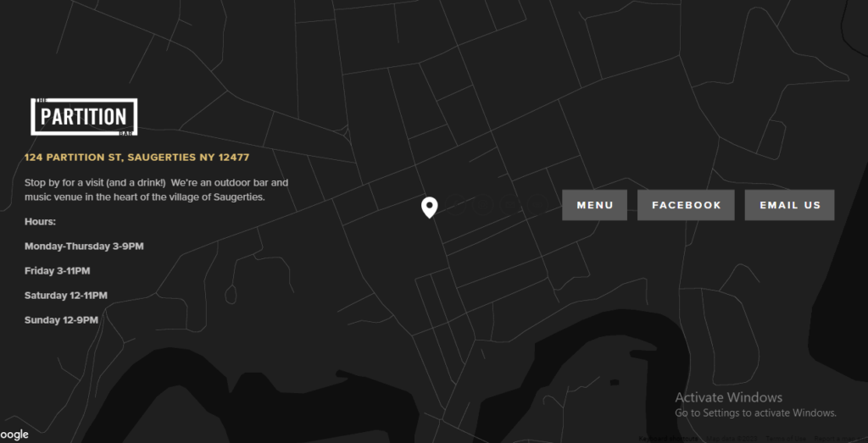The height and width of the screenshot is (443, 868).
Task: Click the 'Stop by for a visit' description
Action: click(x=156, y=190)
